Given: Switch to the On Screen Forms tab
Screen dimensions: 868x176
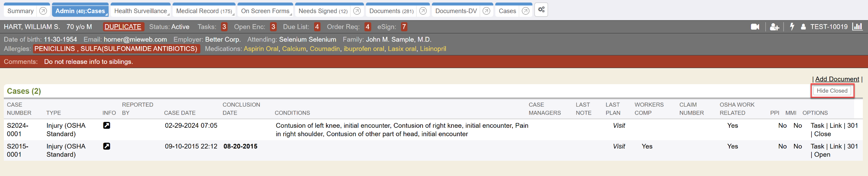Looking at the screenshot, I should [x=265, y=11].
